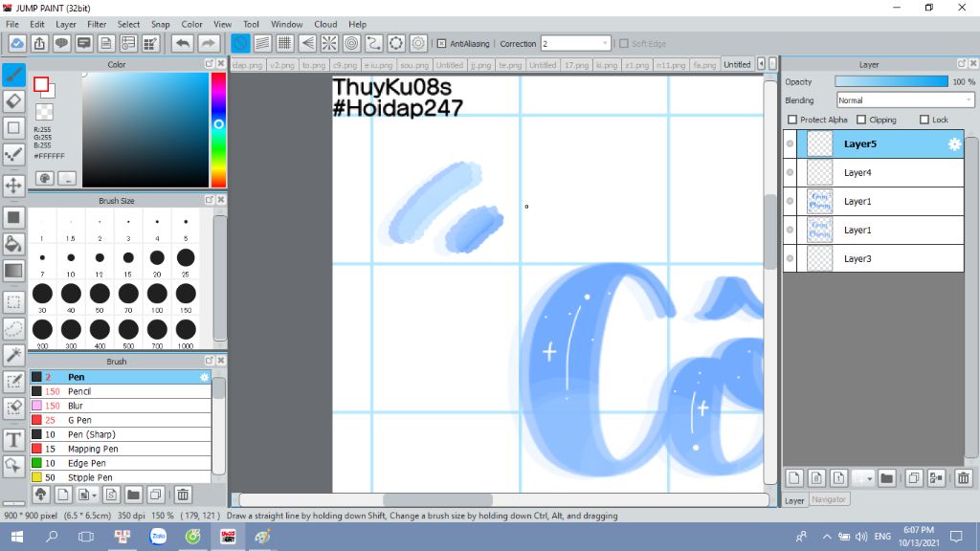
Task: Select the Fill rectangle shape tool
Action: 13,217
